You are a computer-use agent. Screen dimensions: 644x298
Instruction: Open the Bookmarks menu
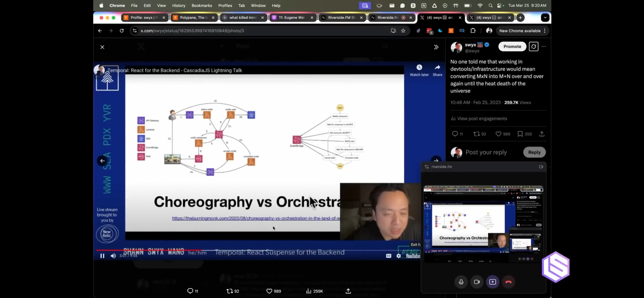click(x=202, y=5)
